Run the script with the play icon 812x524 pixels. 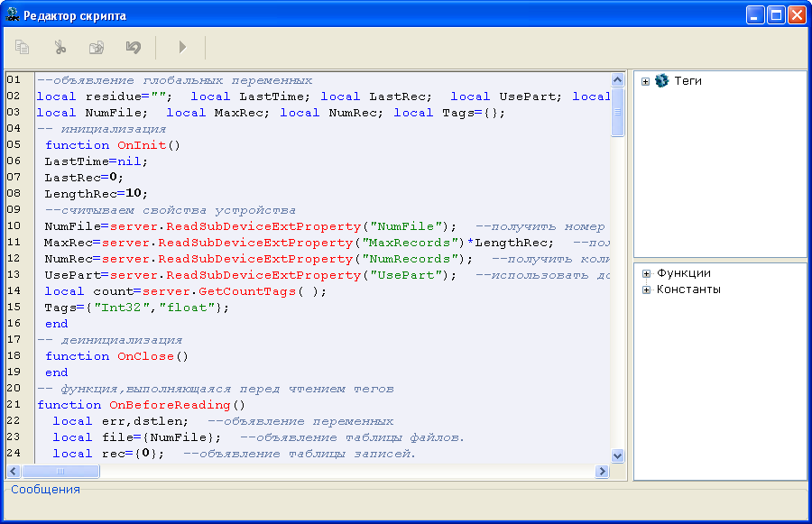[182, 48]
